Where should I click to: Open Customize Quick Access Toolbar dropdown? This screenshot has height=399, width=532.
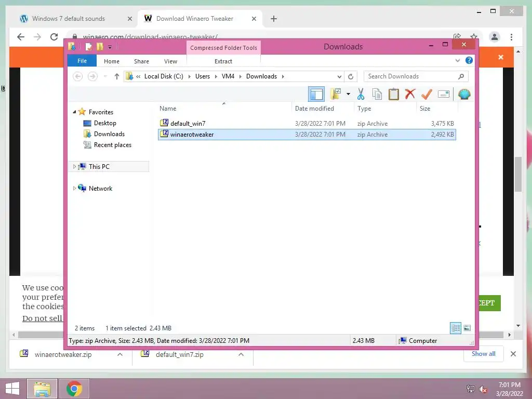click(x=110, y=47)
